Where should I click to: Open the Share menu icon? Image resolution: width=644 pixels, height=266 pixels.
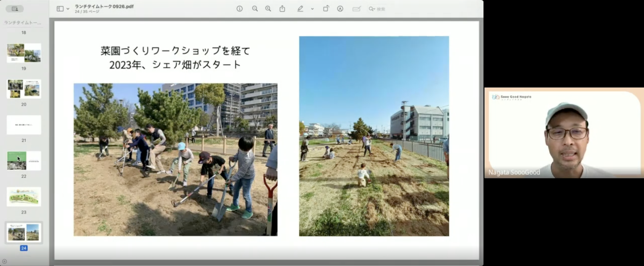pyautogui.click(x=282, y=9)
